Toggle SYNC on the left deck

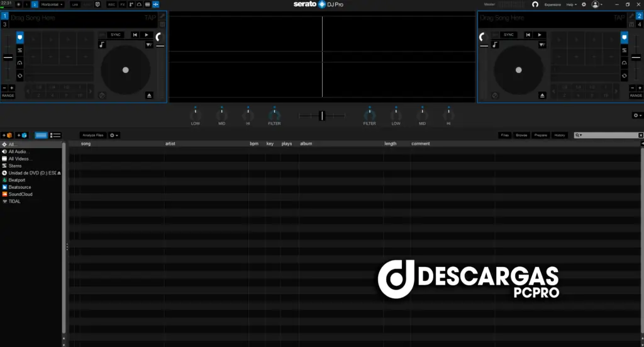tap(116, 35)
